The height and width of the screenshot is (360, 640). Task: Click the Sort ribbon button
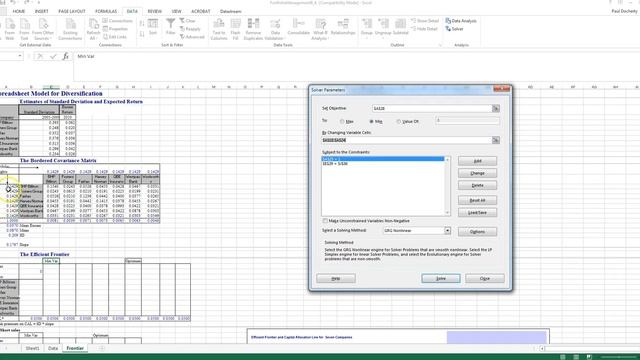click(153, 27)
